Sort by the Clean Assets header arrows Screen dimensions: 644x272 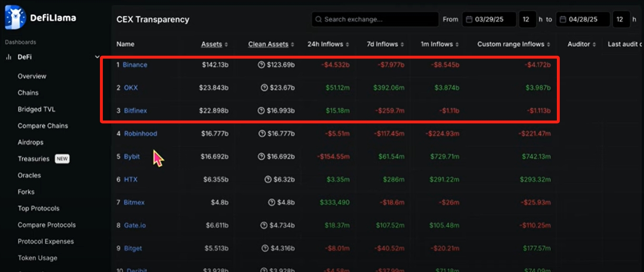pyautogui.click(x=292, y=44)
